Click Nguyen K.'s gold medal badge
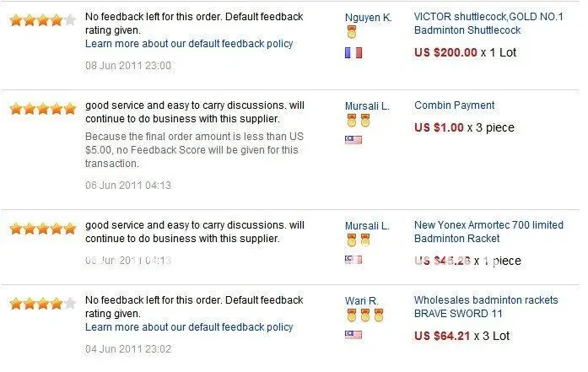 click(x=352, y=32)
